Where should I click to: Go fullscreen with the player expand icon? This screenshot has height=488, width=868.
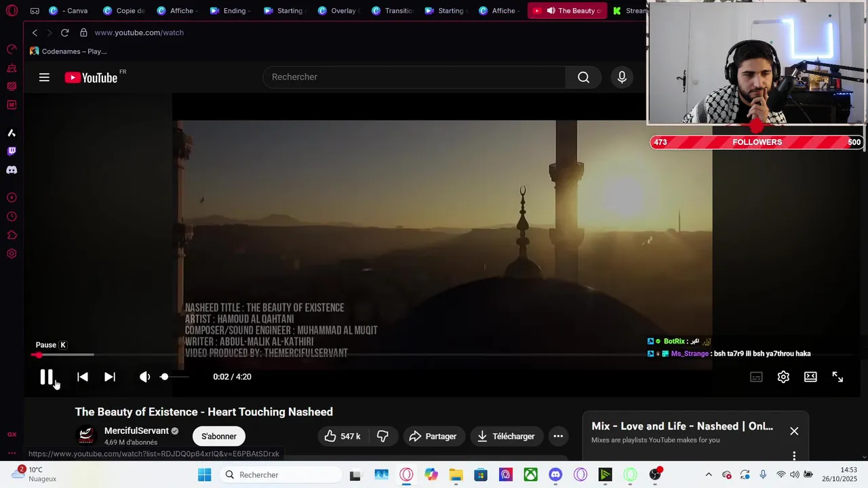pyautogui.click(x=837, y=377)
